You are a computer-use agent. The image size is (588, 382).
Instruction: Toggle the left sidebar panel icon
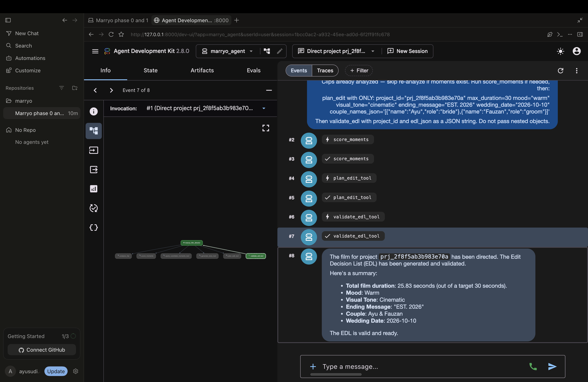click(8, 20)
